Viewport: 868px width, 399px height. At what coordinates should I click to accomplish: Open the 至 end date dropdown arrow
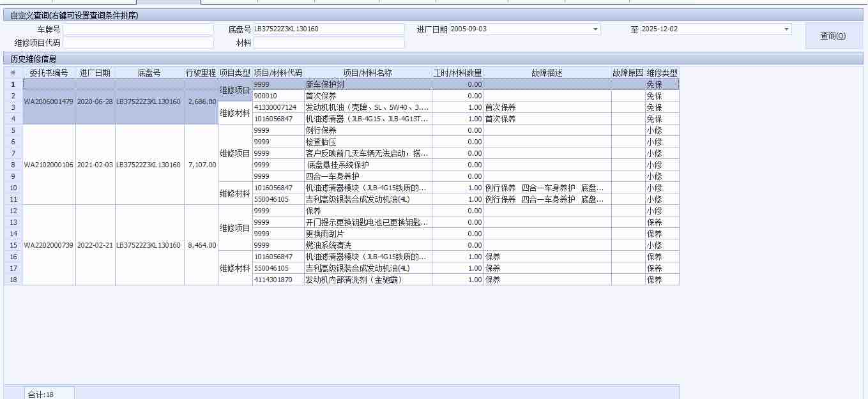pyautogui.click(x=786, y=29)
